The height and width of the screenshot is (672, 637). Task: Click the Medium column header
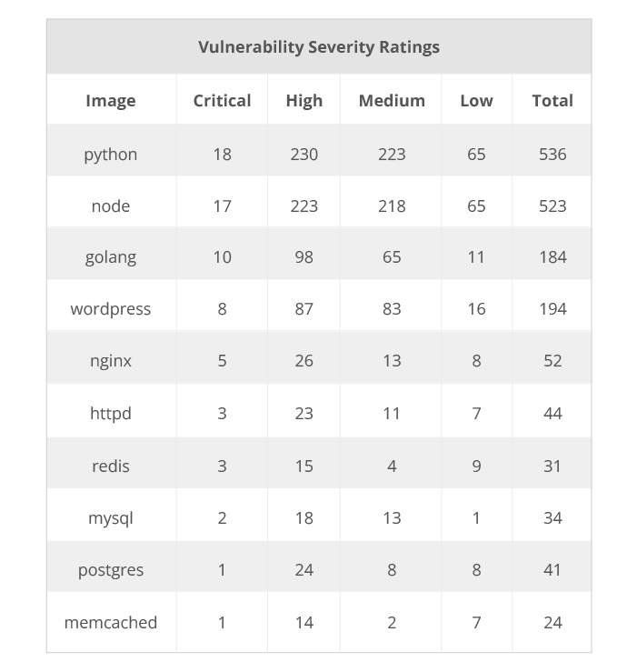tap(392, 100)
